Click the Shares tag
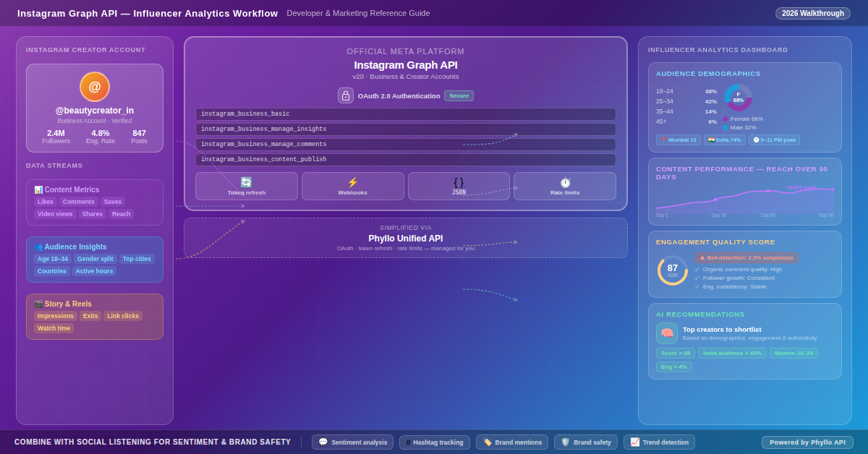Image resolution: width=868 pixels, height=454 pixels. (93, 214)
